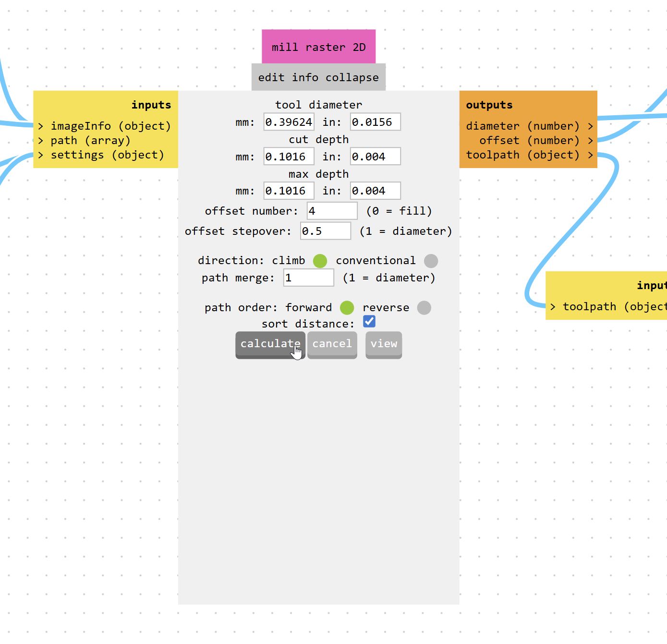This screenshot has width=667, height=644.
Task: Click the conventional label text
Action: [x=376, y=260]
